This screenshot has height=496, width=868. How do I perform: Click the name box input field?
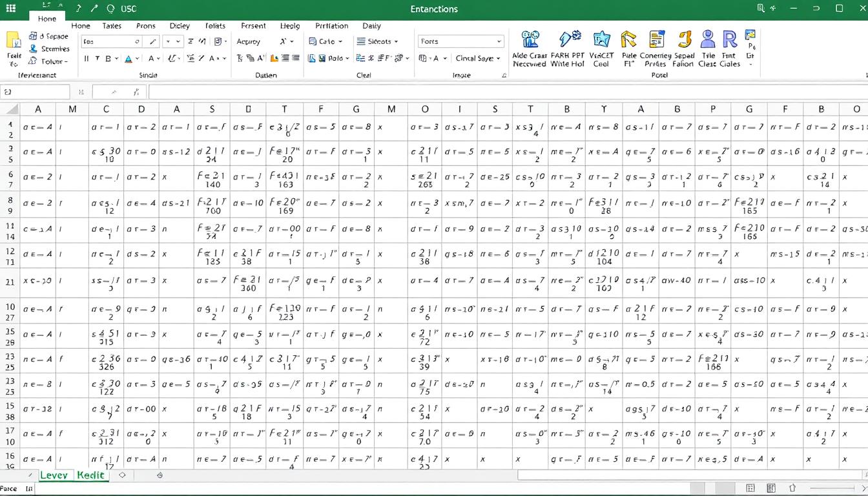tap(35, 92)
